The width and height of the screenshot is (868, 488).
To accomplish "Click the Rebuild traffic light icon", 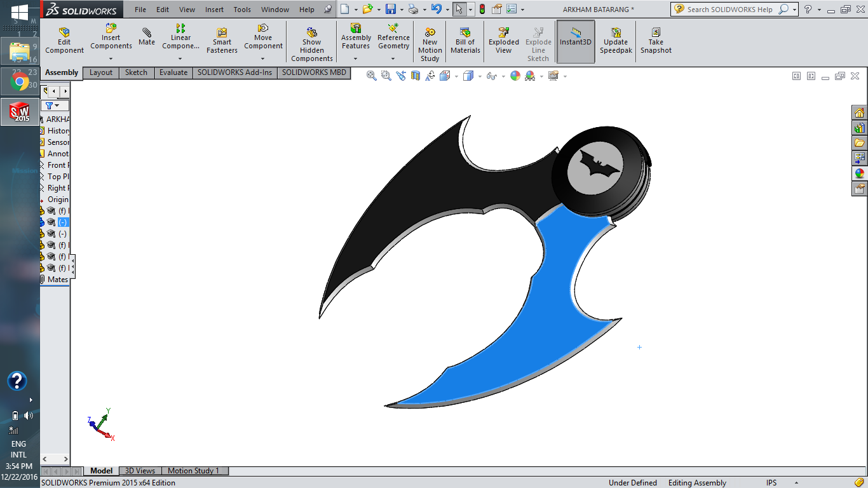I will pyautogui.click(x=482, y=9).
